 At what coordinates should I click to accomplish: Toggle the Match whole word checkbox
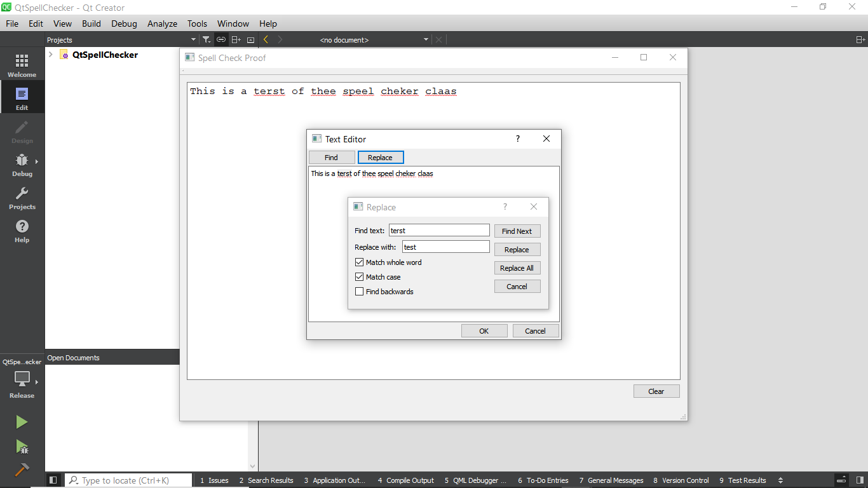(360, 262)
